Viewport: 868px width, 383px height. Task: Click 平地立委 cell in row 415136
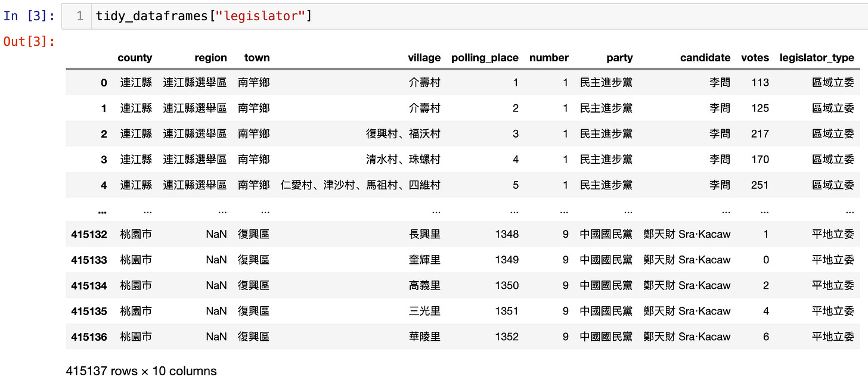(x=833, y=337)
